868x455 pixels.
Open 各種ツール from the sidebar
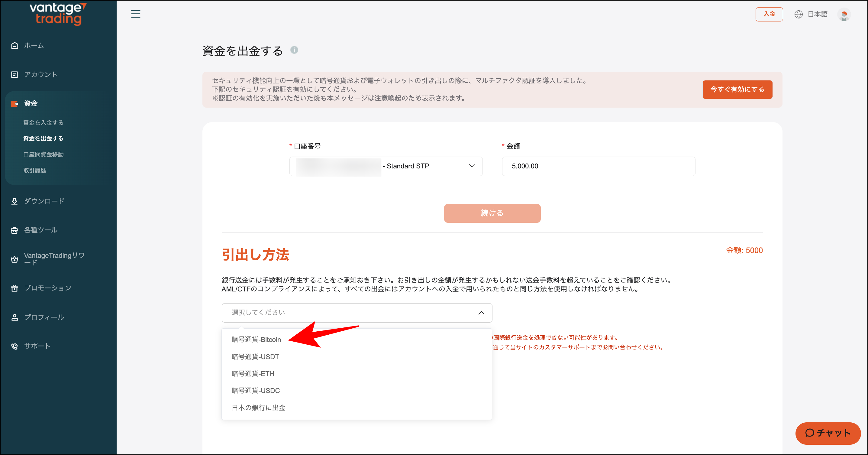click(15, 230)
